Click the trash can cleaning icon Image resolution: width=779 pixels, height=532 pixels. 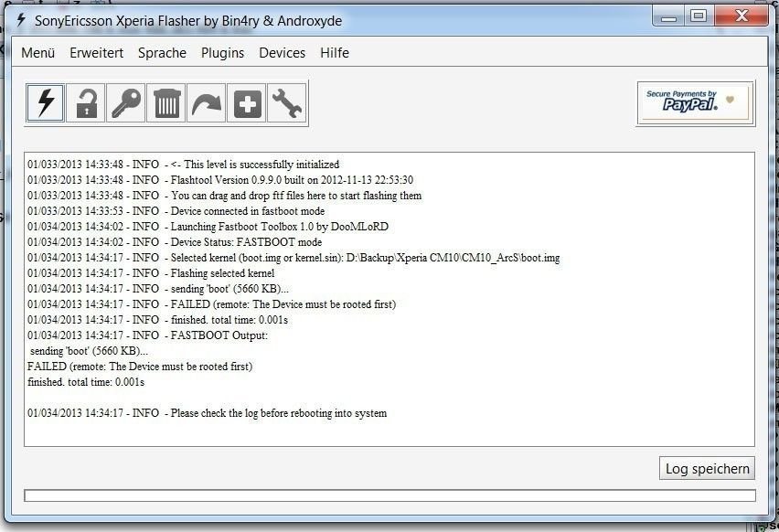pos(167,102)
